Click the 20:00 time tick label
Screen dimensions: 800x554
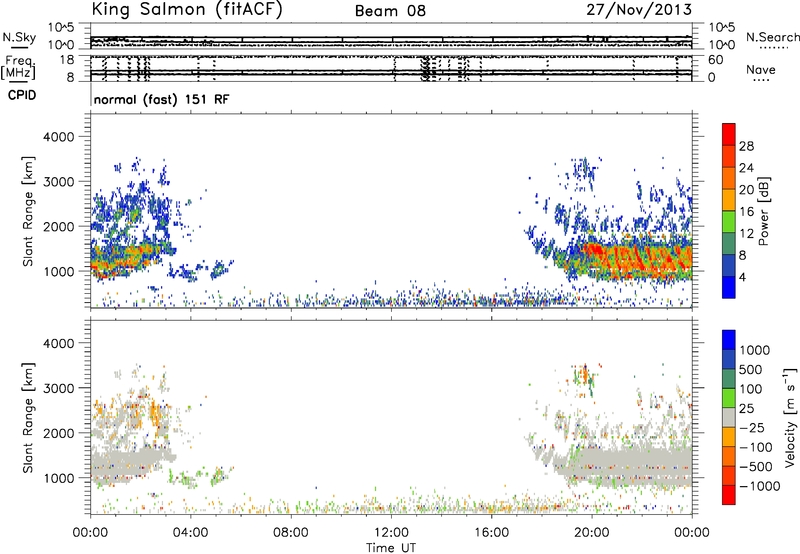[592, 533]
